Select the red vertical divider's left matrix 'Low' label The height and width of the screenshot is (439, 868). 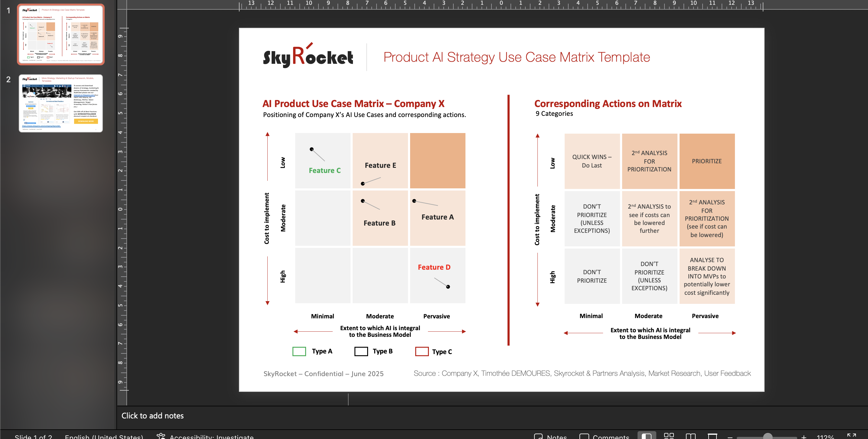283,162
